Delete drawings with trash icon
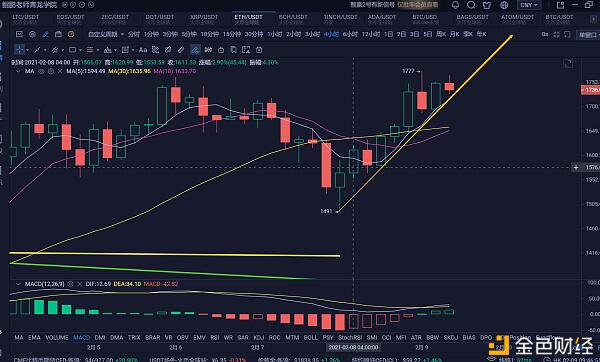Image resolution: width=600 pixels, height=362 pixels. (259, 50)
